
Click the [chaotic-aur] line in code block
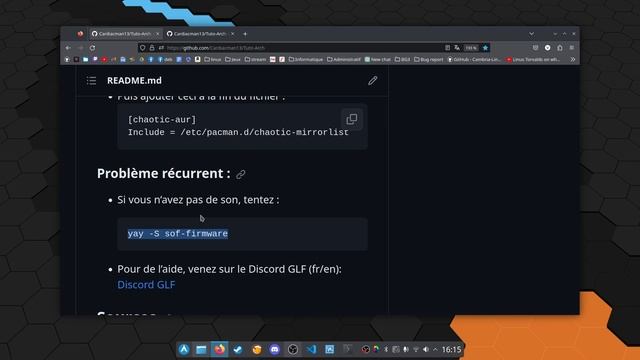coord(162,120)
